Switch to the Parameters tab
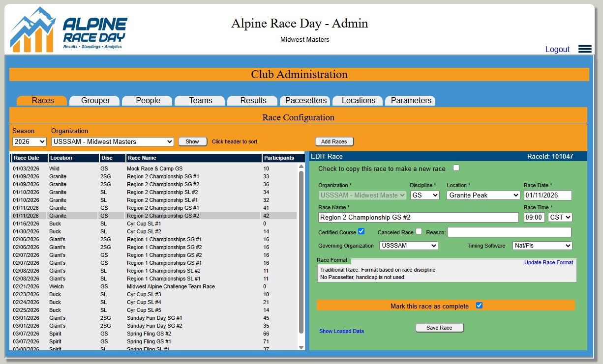This screenshot has height=364, width=603. [x=411, y=100]
